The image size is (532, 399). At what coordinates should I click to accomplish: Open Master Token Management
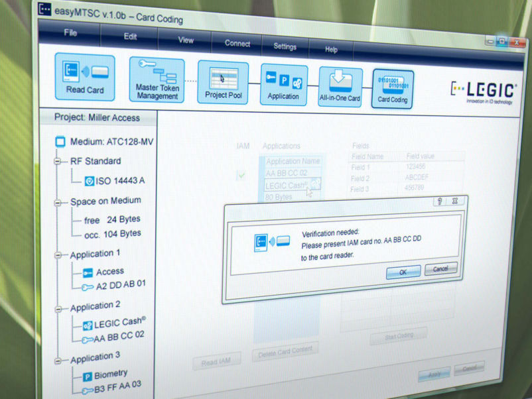pos(157,80)
